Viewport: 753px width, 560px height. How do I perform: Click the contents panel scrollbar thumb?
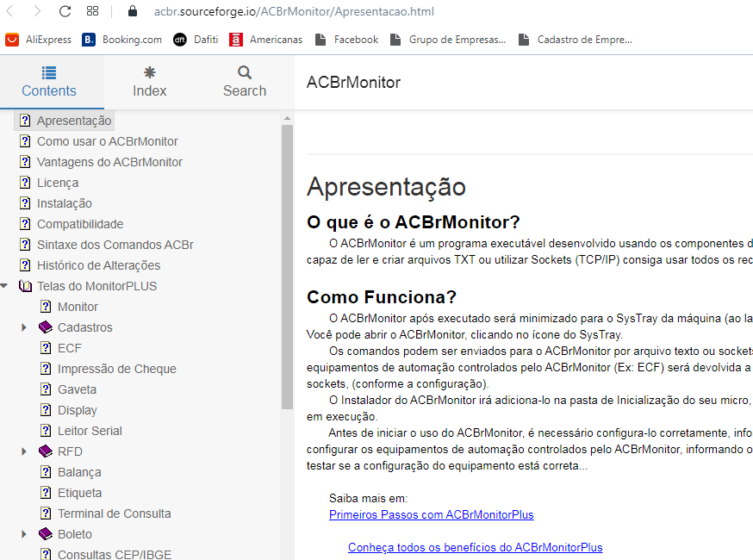pos(287,267)
